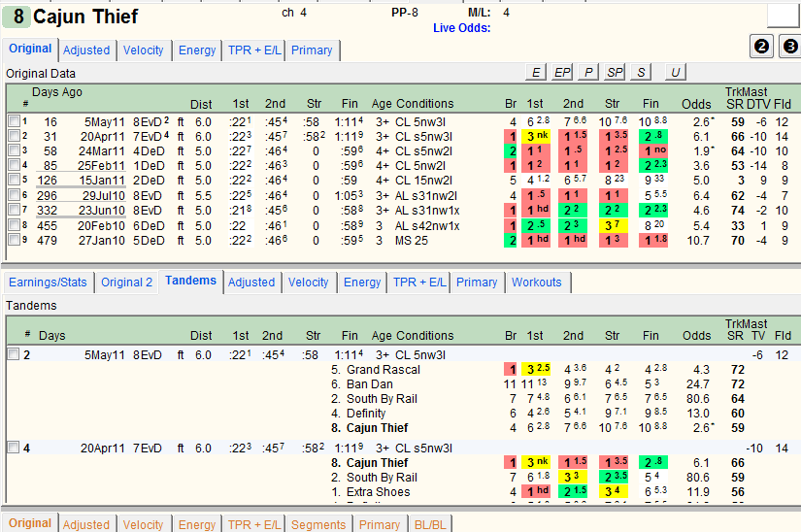Click the Age Conditions header in Original Data
801x532 pixels.
413,104
